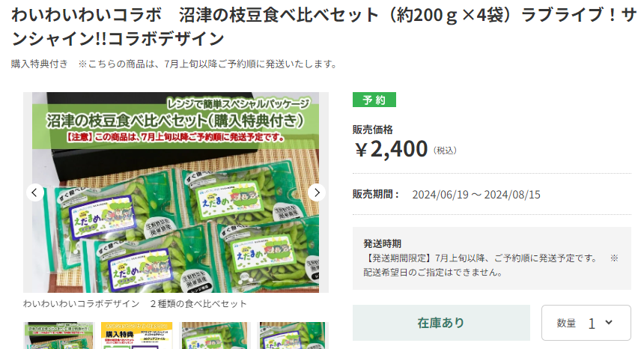Image resolution: width=644 pixels, height=349 pixels.
Task: Show the previous product image with the left arrow
Action: pyautogui.click(x=35, y=192)
